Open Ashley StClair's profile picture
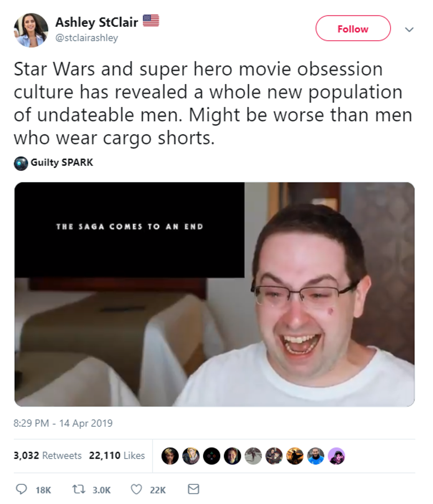Viewport: 433px width, 504px height. 31,30
